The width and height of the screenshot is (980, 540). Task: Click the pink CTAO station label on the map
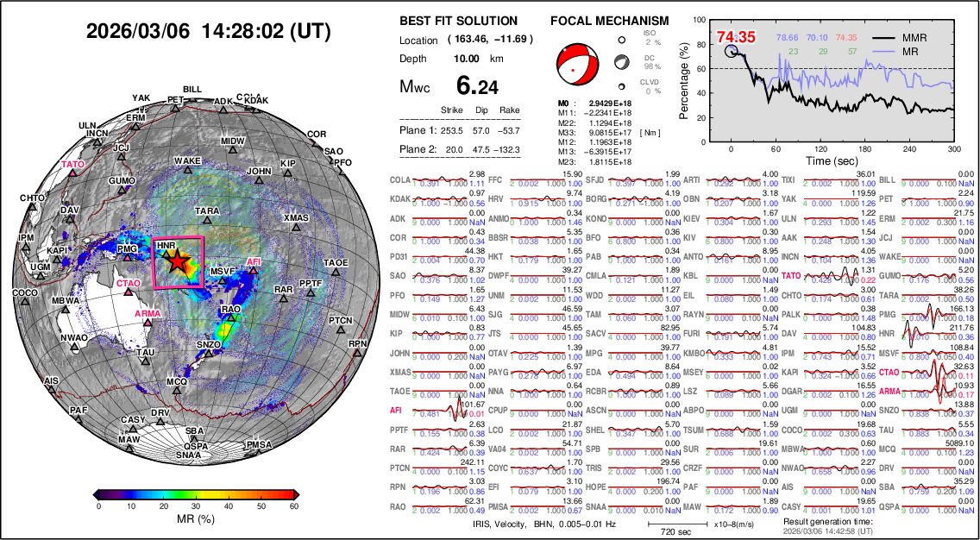coord(127,282)
